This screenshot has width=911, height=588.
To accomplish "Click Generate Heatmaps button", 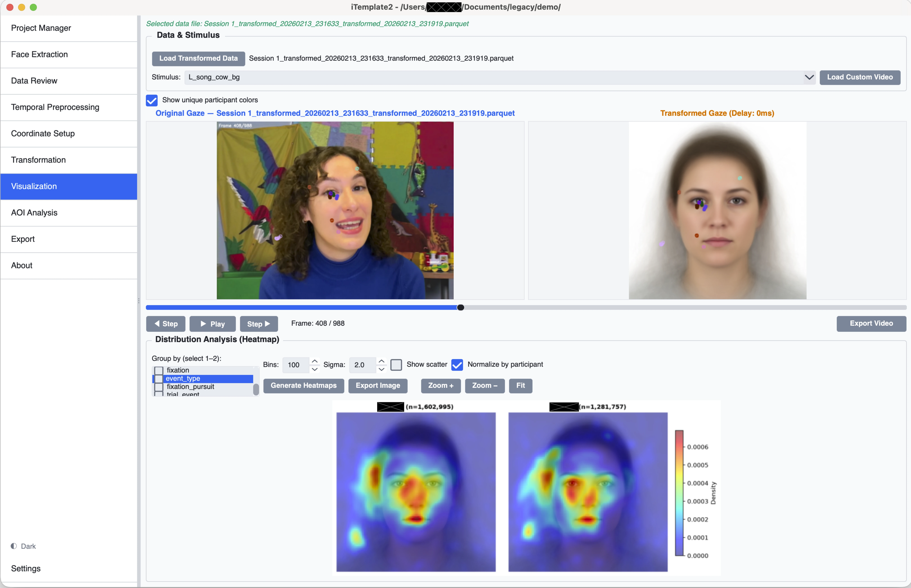I will 303,386.
